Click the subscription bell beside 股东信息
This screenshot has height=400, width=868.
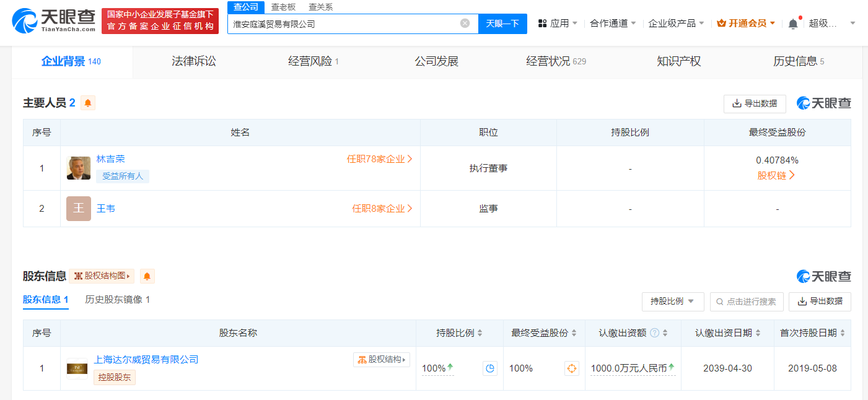click(x=147, y=277)
